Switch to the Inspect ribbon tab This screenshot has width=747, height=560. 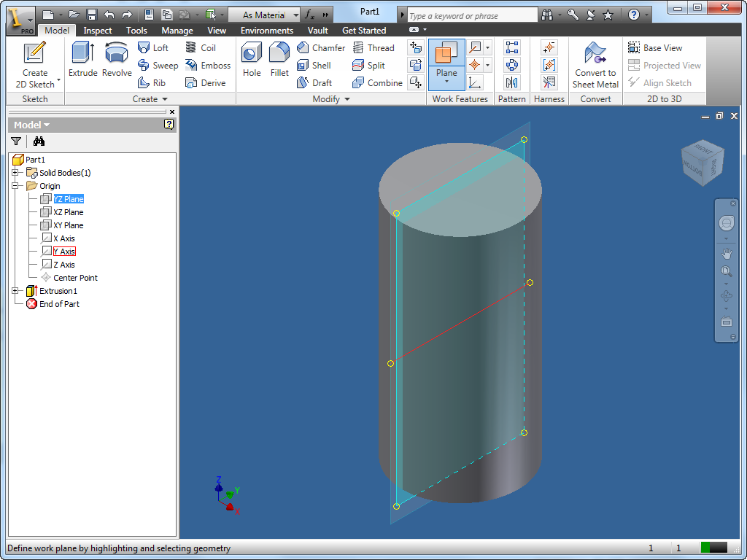tap(98, 30)
